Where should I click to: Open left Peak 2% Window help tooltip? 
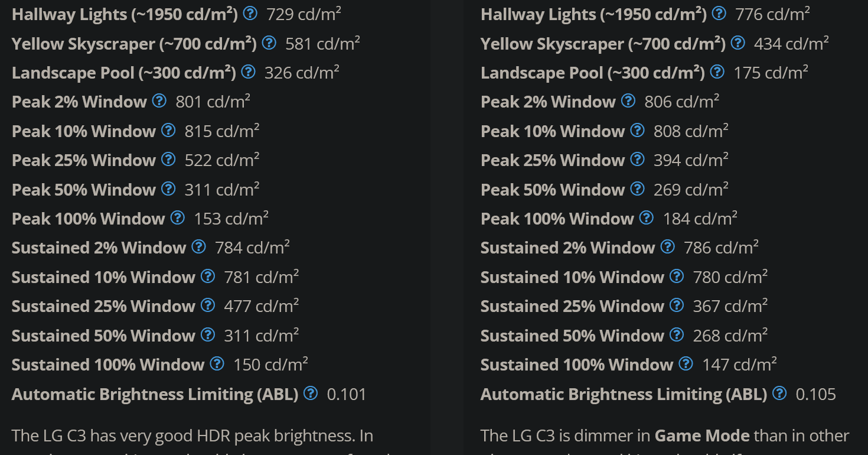pyautogui.click(x=159, y=100)
